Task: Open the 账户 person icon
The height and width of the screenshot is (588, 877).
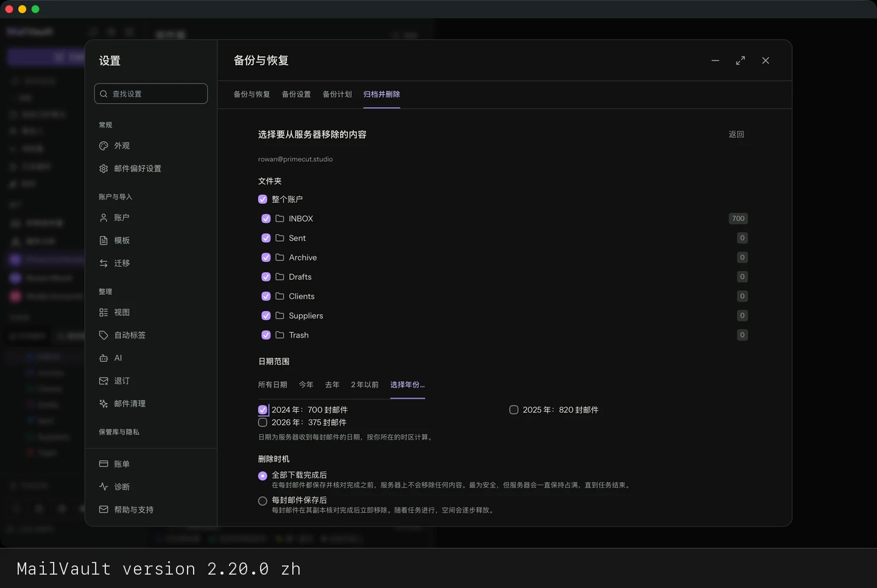Action: click(x=104, y=217)
